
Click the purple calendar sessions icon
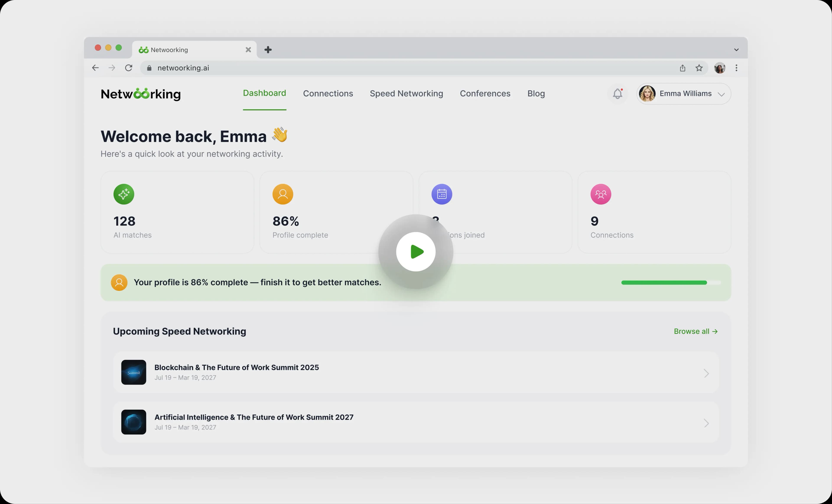(442, 194)
